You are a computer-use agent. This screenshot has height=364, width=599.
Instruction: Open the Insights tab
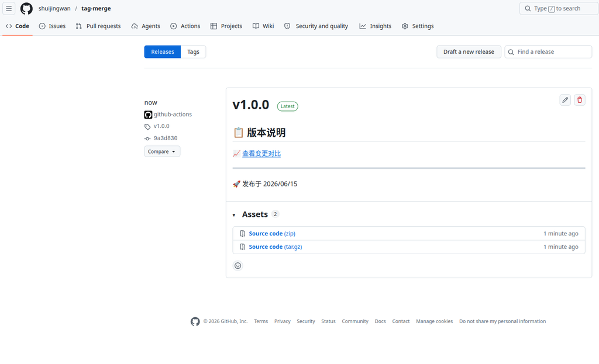pos(375,26)
